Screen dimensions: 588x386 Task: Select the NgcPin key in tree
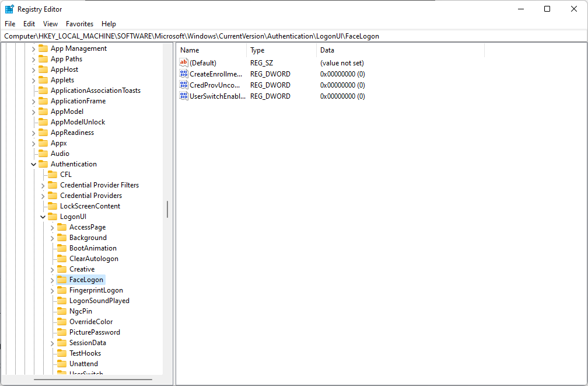coord(80,311)
